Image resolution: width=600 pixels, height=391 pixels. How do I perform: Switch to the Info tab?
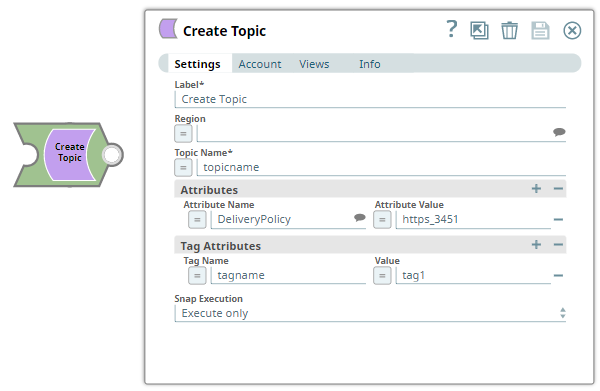point(370,64)
